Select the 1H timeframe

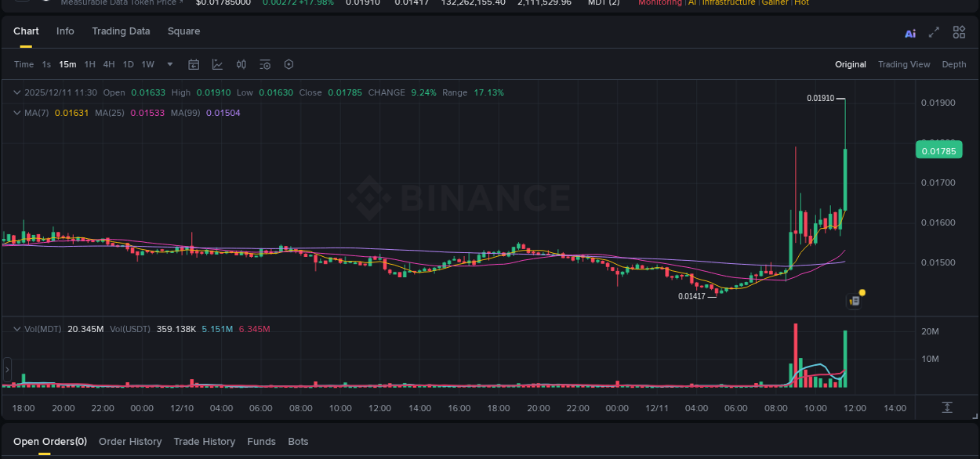pyautogui.click(x=89, y=64)
